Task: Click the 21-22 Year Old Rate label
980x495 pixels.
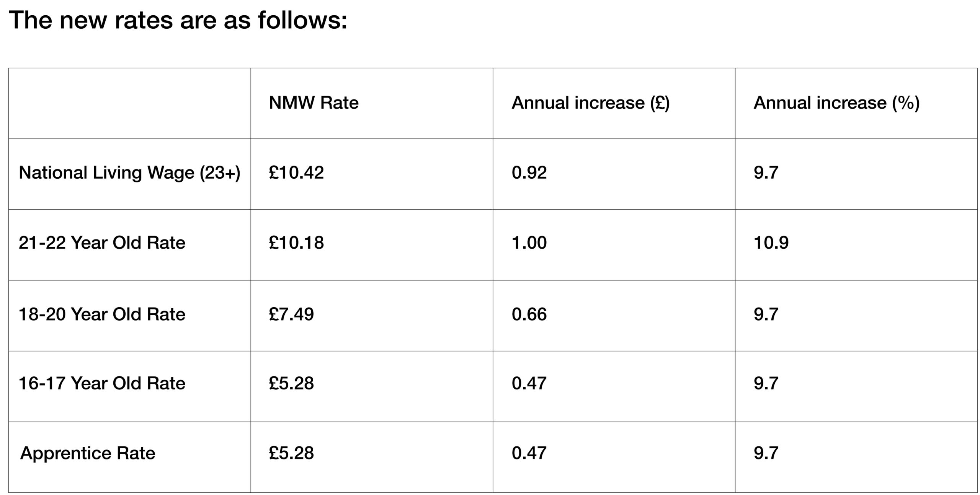Action: pyautogui.click(x=102, y=243)
